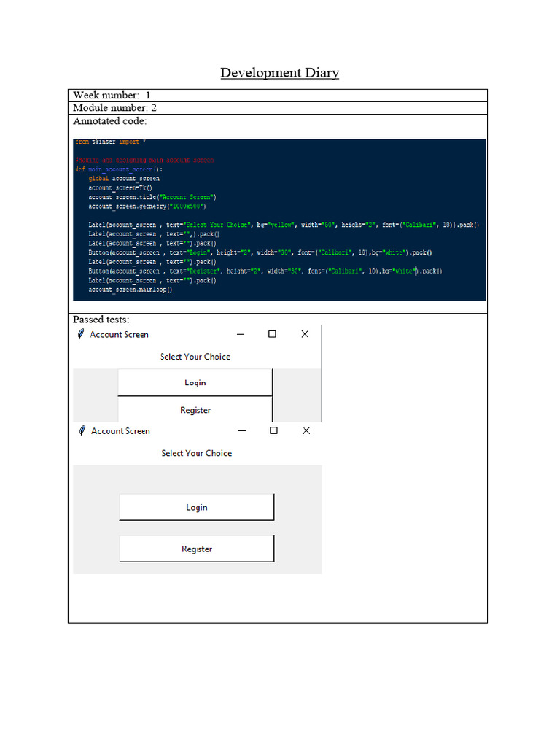Viewport: 560px width, 747px height.
Task: Click the feather icon in first Account Screen window
Action: tap(81, 334)
